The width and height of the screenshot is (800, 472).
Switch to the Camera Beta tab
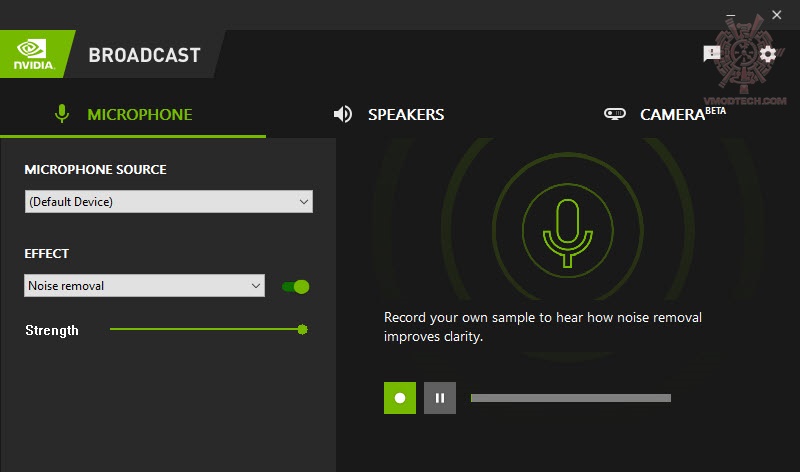click(x=665, y=114)
